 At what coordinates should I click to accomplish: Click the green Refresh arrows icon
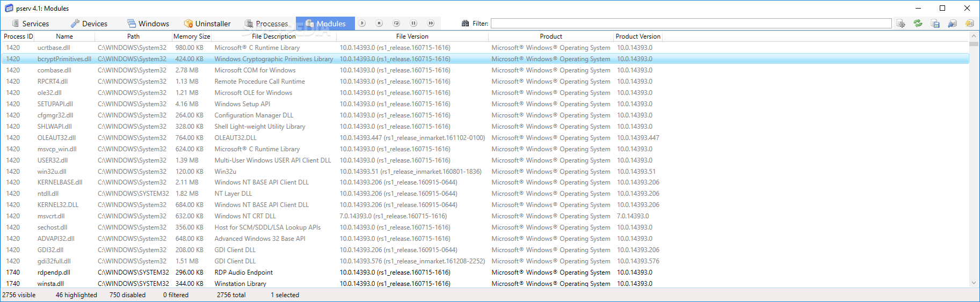tap(918, 24)
